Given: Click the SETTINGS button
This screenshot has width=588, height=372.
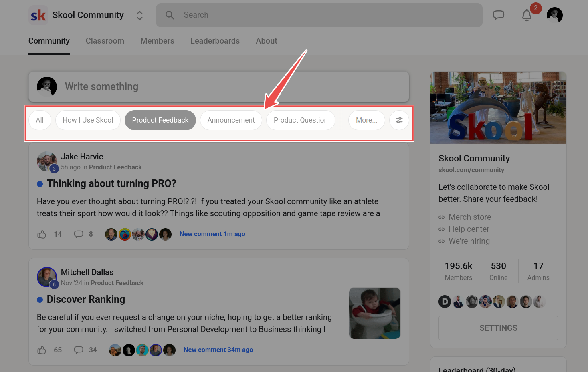Looking at the screenshot, I should (498, 328).
